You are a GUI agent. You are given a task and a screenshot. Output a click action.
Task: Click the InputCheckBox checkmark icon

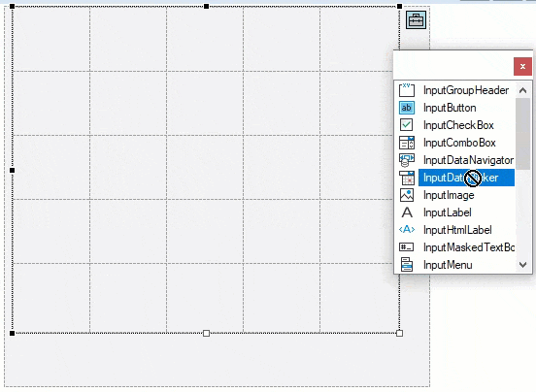click(x=407, y=125)
